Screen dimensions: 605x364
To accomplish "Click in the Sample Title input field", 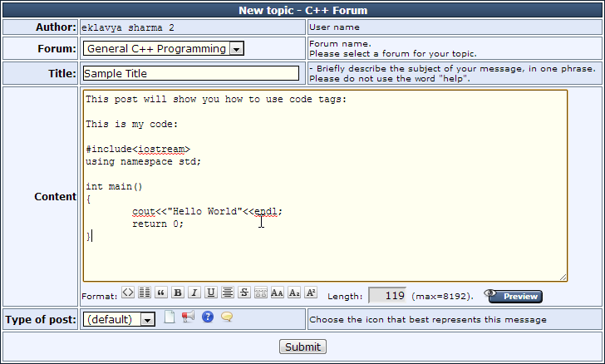I will (191, 73).
